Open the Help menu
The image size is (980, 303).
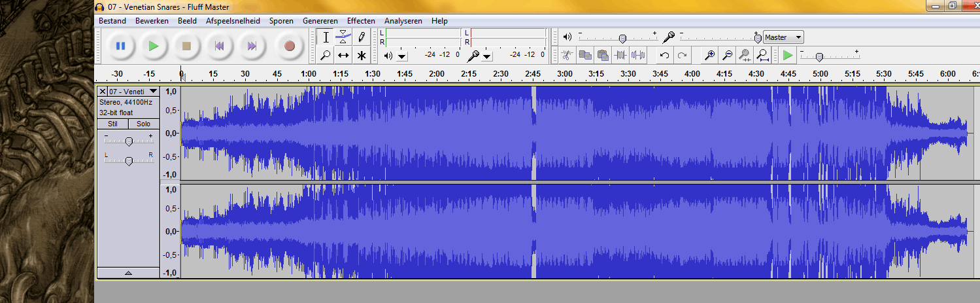[x=439, y=21]
